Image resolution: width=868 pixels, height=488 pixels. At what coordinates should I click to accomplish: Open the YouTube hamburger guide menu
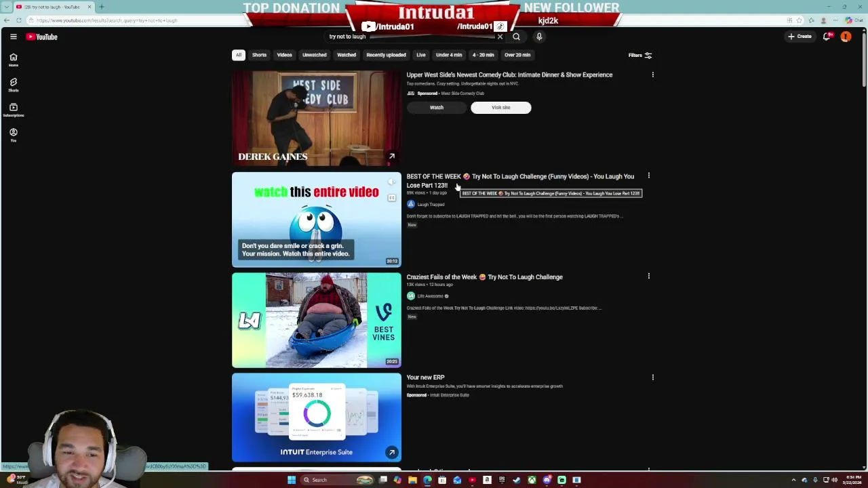(13, 37)
